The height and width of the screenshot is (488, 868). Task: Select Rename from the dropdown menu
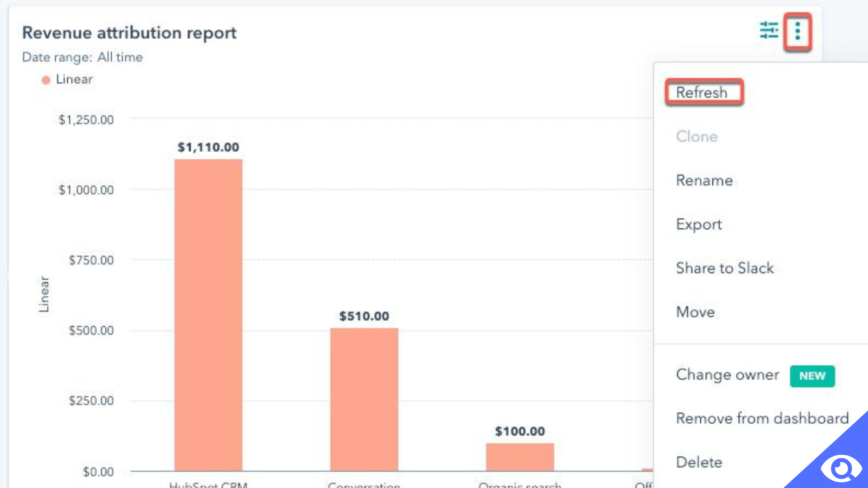(x=704, y=180)
